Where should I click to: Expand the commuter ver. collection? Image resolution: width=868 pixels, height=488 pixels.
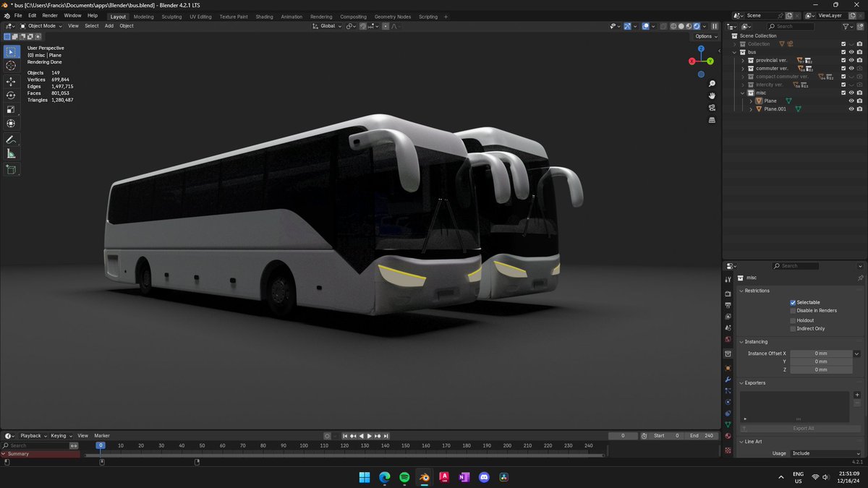pyautogui.click(x=742, y=68)
